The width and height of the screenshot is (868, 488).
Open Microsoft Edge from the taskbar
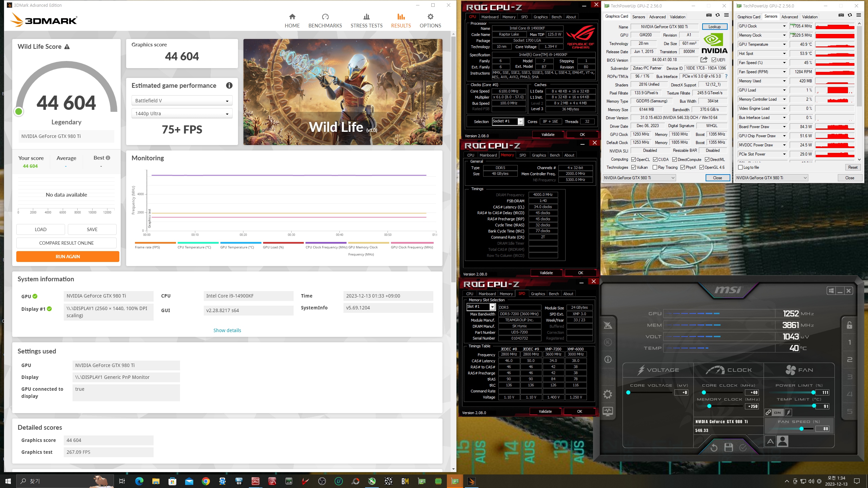click(x=139, y=481)
